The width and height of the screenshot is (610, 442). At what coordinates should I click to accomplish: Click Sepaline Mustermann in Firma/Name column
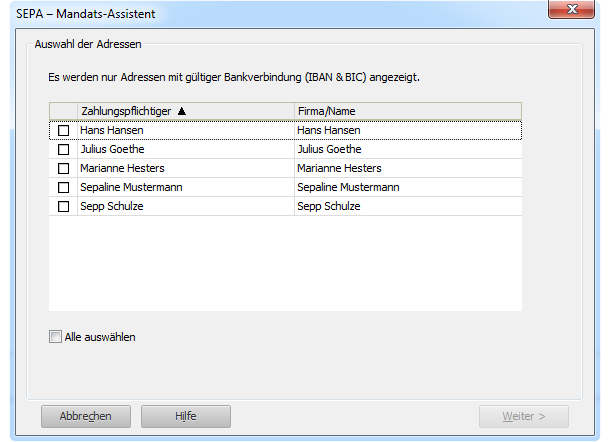coord(348,188)
